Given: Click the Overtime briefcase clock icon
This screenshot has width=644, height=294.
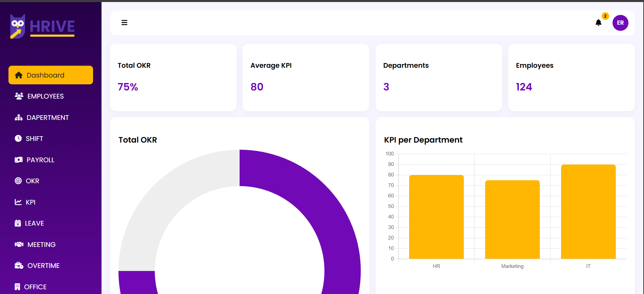Looking at the screenshot, I should (19, 266).
